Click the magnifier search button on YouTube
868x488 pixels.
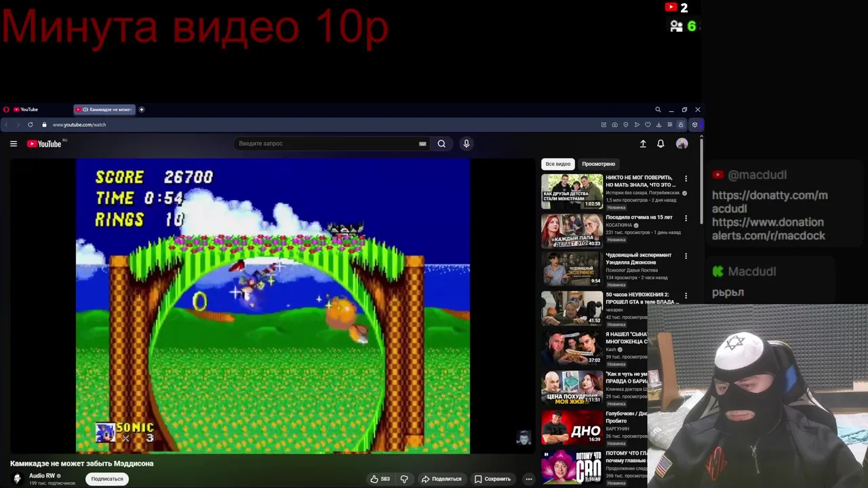[441, 144]
